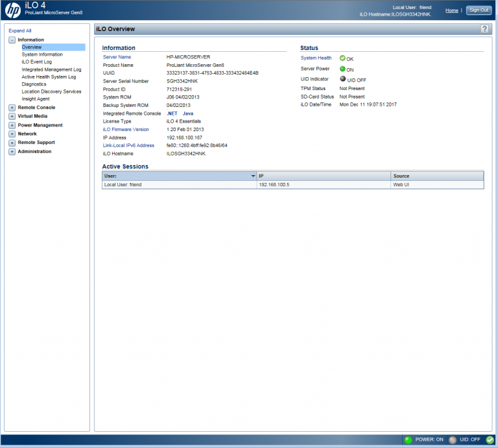Click the Home link

(451, 10)
